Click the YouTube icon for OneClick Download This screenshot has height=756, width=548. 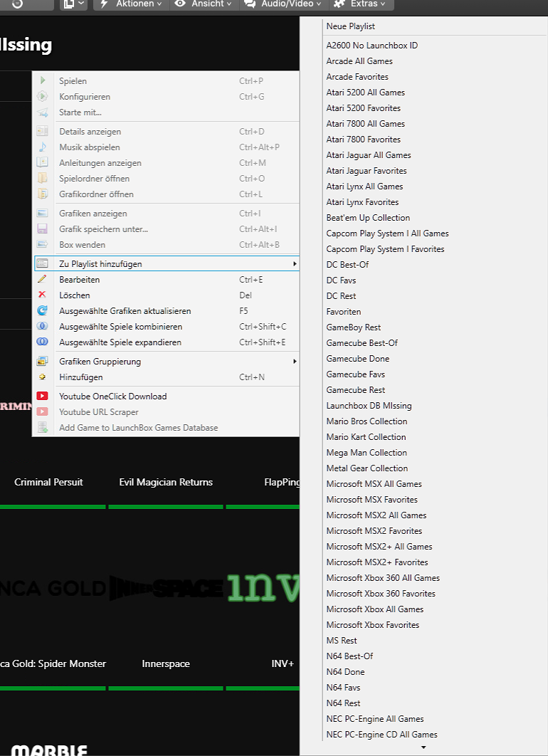(43, 397)
